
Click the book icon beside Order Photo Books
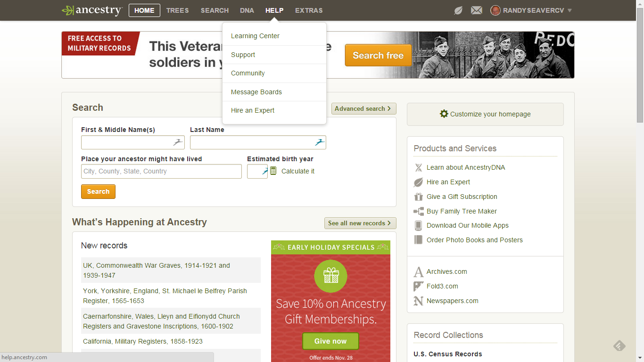(x=418, y=240)
